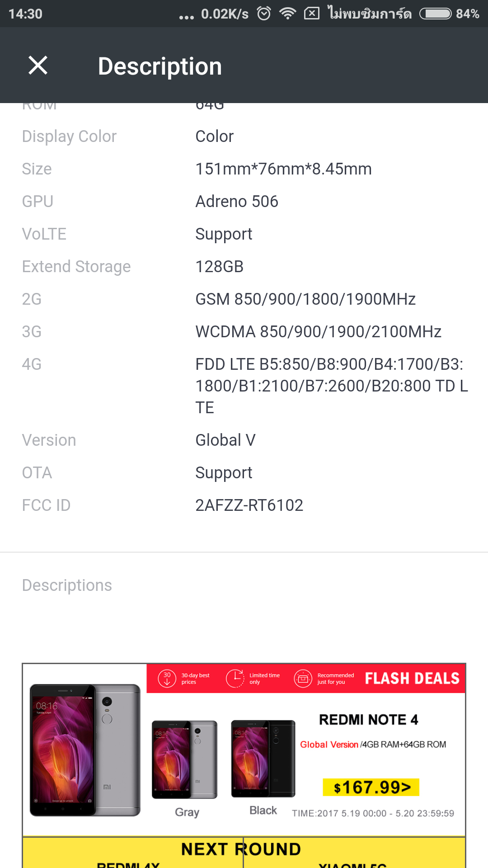Tap the Limited time only clock icon
This screenshot has height=868, width=488.
point(235,678)
